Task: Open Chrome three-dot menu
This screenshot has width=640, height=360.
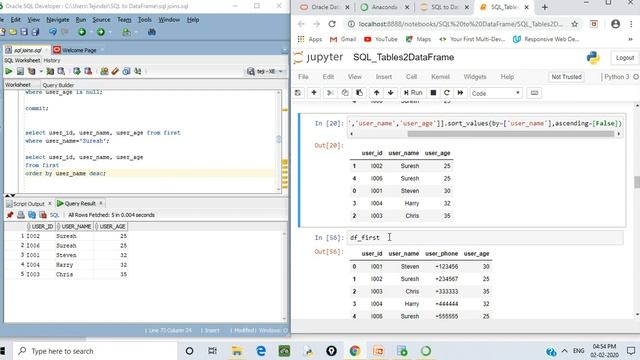Action: (x=632, y=24)
